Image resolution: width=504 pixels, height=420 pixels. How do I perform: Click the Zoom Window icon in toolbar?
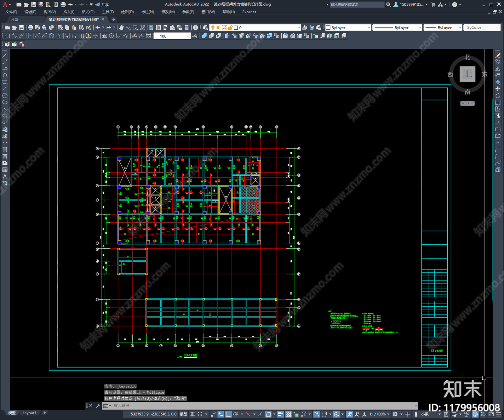coord(135,28)
